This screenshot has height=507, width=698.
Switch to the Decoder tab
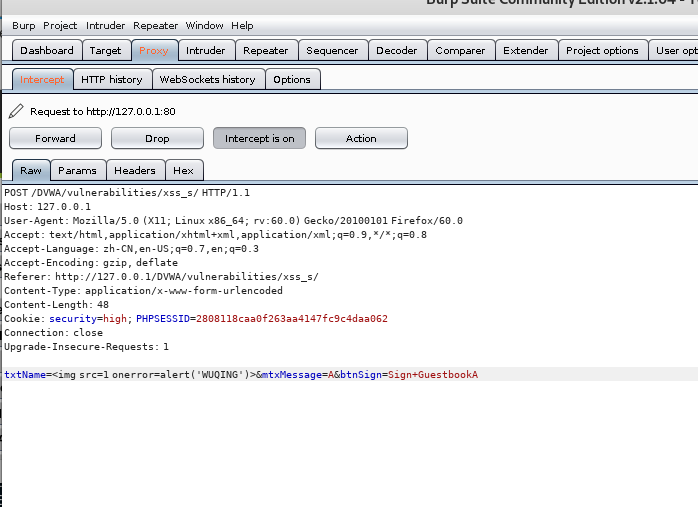click(397, 50)
